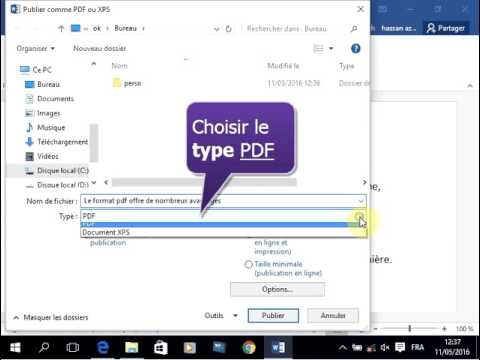Open Téléchargement folder in sidebar
The height and width of the screenshot is (360, 480).
pos(57,142)
